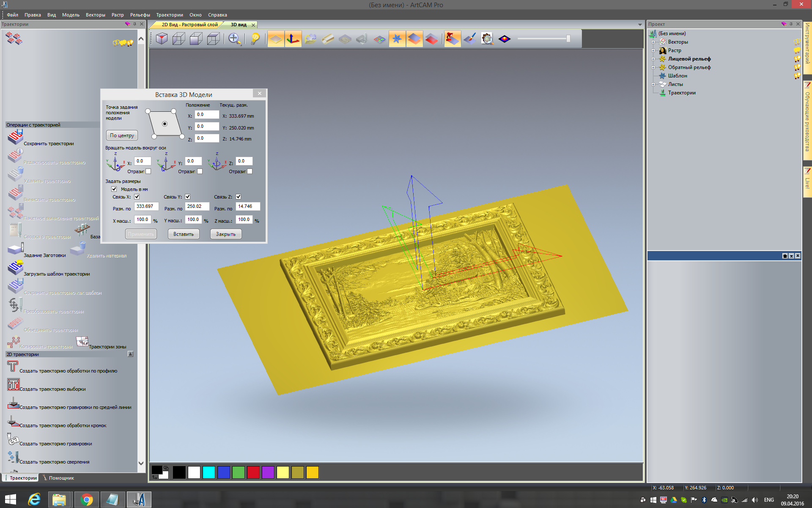The image size is (812, 508).
Task: Click Create Drilling Toolpath (сверления) icon
Action: coord(13,457)
